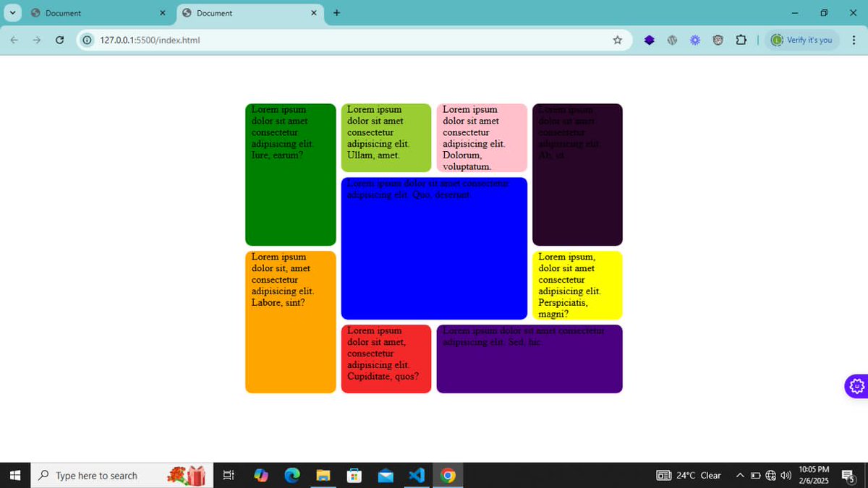Switch to the first Document tab
The width and height of the screenshot is (868, 488).
98,13
